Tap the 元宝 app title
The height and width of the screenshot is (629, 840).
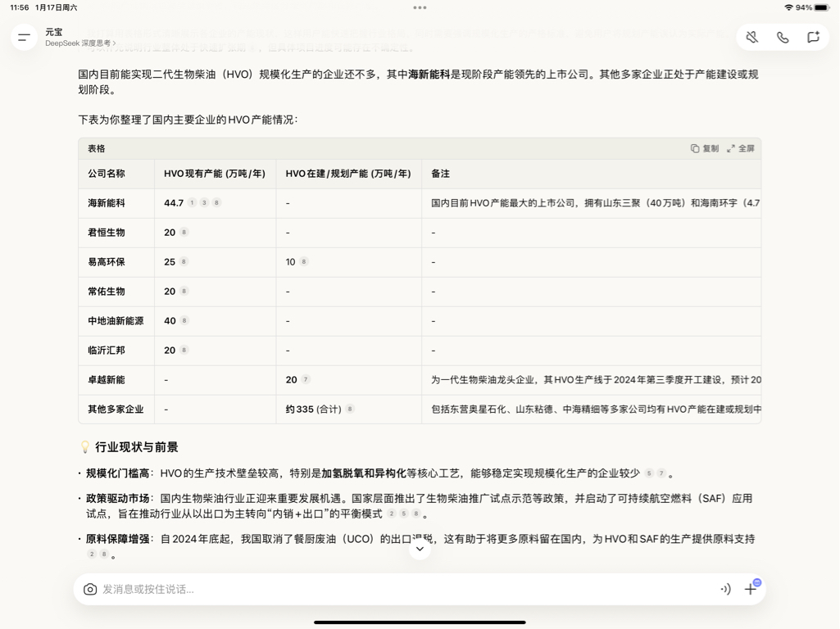[x=53, y=32]
